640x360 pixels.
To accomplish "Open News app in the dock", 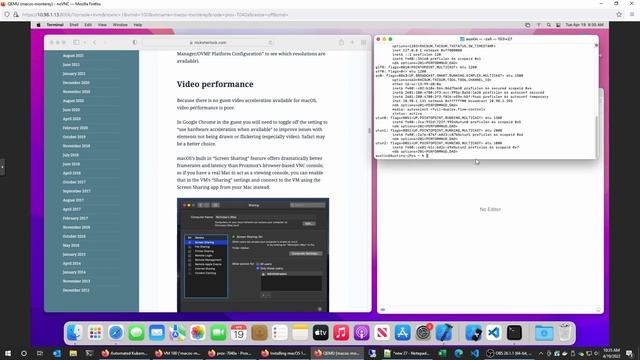I will point(382,333).
